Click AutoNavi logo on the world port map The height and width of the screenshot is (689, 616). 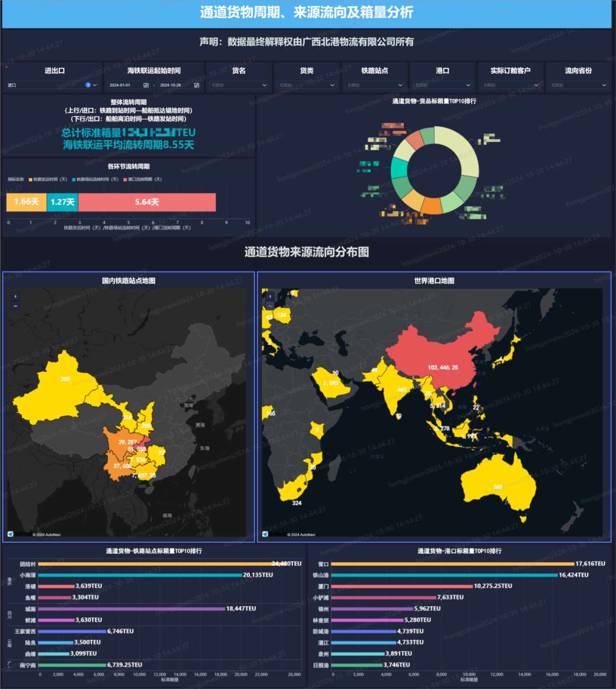click(x=265, y=534)
